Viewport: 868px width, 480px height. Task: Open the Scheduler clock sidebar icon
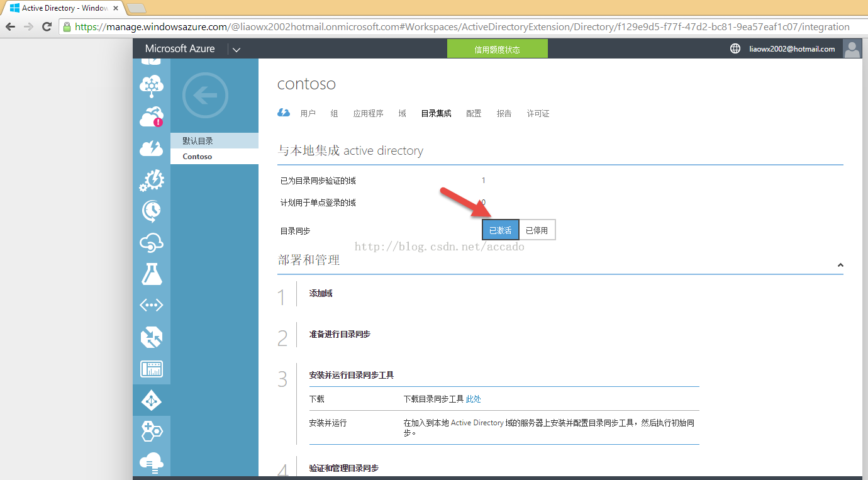152,211
